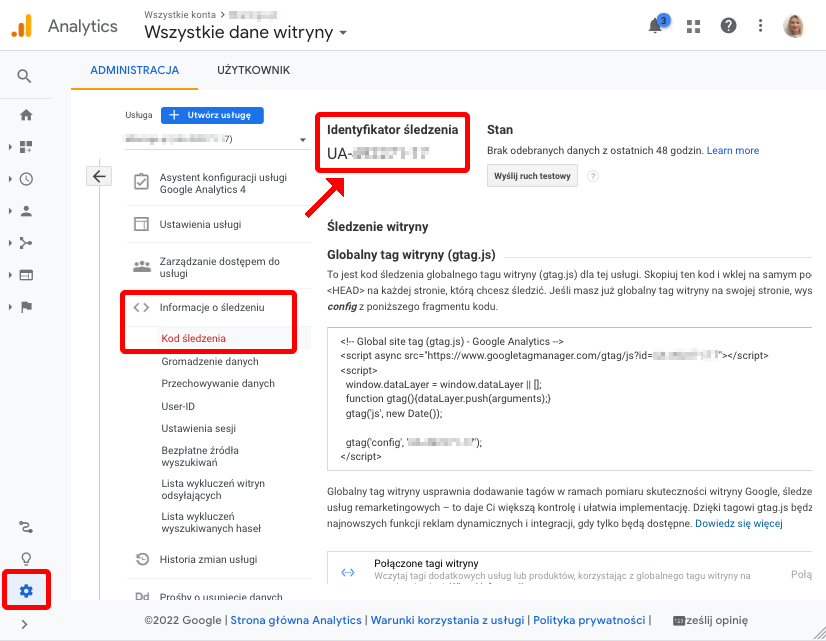Click the help question mark icon
826x641 pixels.
pos(728,26)
